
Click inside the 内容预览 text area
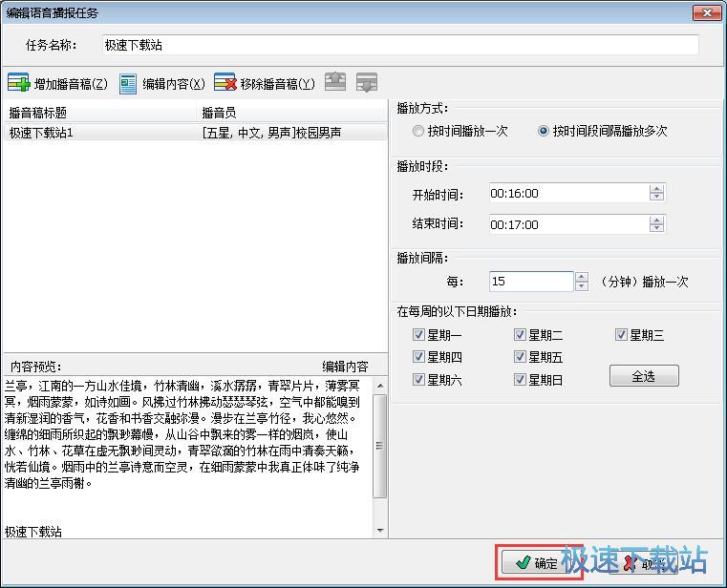click(188, 456)
